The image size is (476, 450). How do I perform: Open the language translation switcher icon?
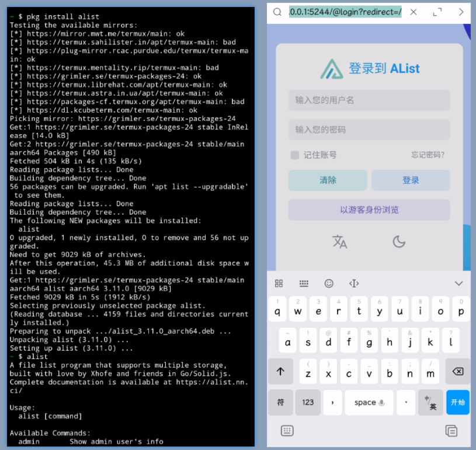pyautogui.click(x=339, y=242)
